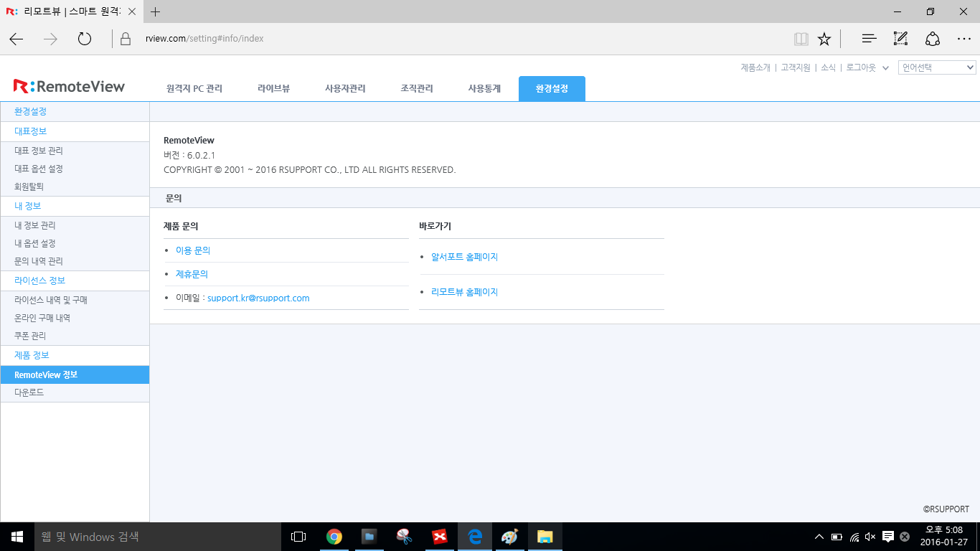The image size is (980, 551).
Task: Select 내 정보 관리 in sidebar
Action: coord(35,225)
